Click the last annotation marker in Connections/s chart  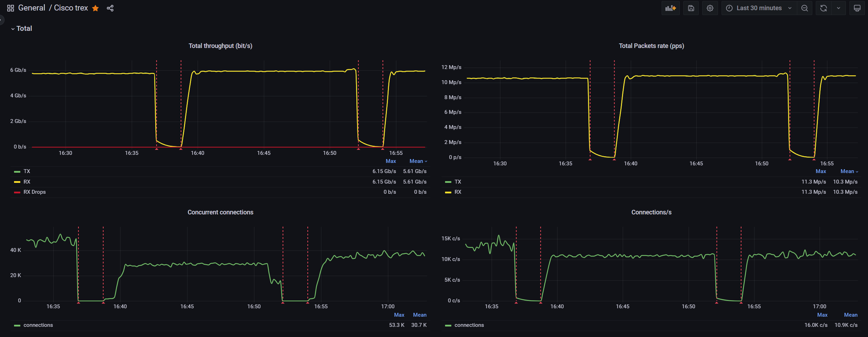point(741,303)
